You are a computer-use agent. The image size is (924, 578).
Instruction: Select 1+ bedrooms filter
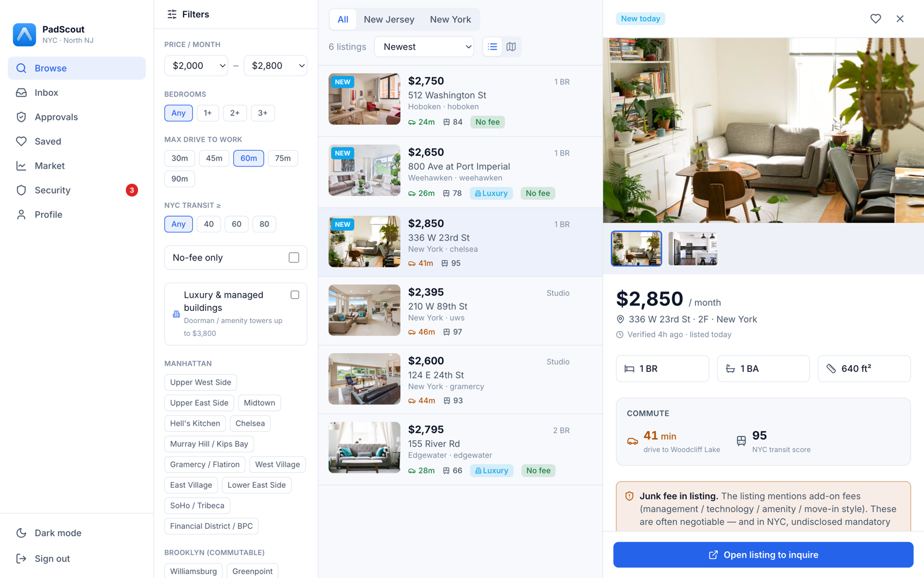pyautogui.click(x=208, y=113)
